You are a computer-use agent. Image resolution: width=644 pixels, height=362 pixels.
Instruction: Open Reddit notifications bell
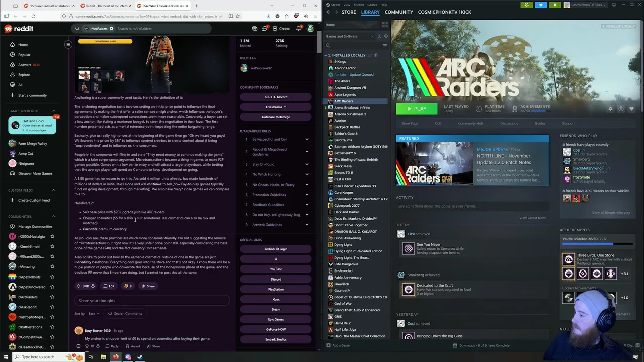298,29
